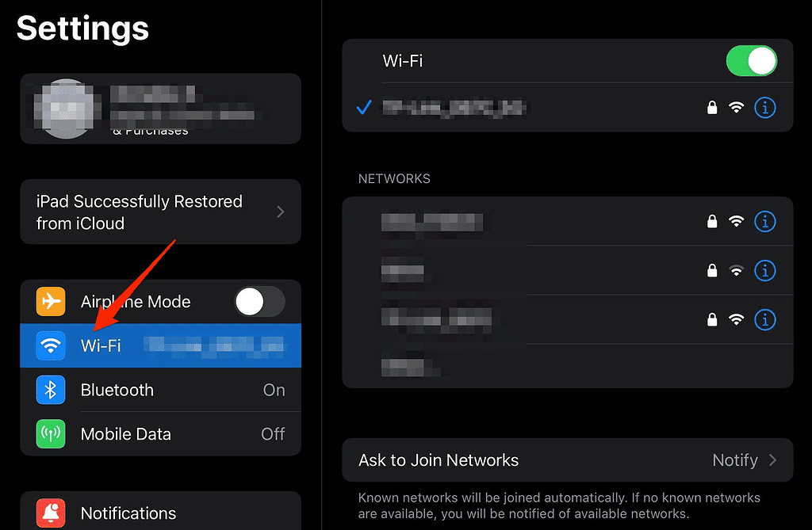Click the blue checkmark beside connected network

(x=363, y=107)
